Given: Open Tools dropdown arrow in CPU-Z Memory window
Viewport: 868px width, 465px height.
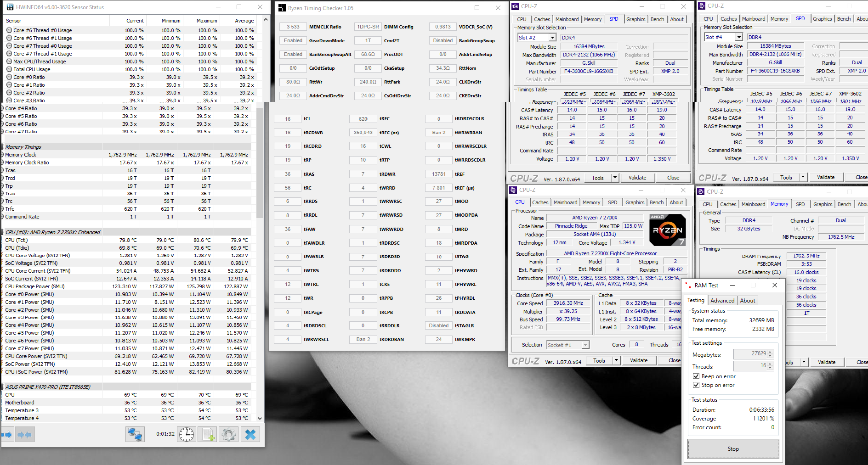Looking at the screenshot, I should [804, 362].
